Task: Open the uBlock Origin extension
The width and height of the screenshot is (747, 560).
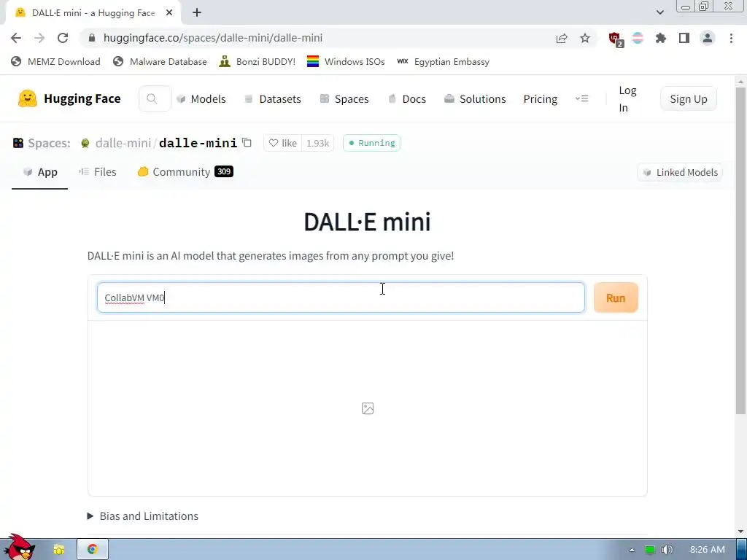Action: pyautogui.click(x=616, y=39)
